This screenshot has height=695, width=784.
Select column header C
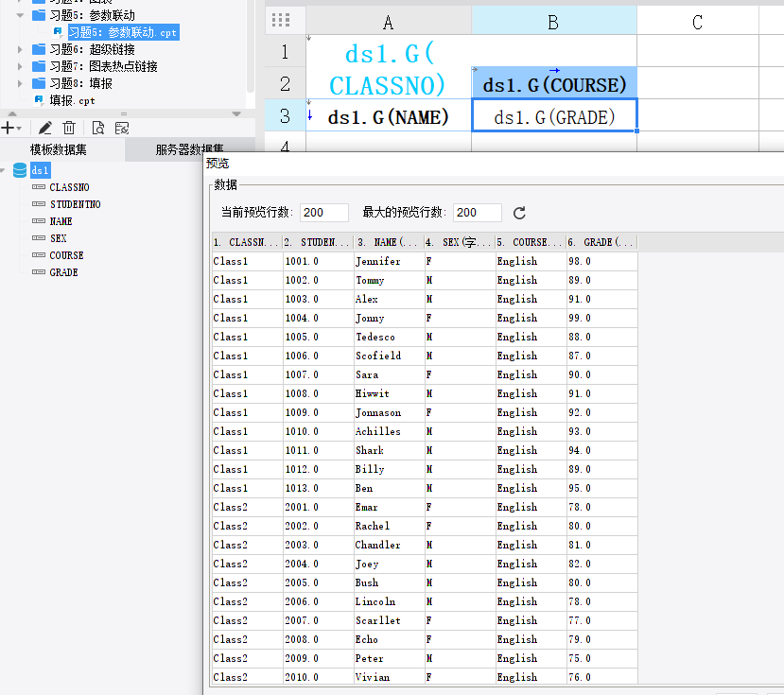tap(698, 22)
